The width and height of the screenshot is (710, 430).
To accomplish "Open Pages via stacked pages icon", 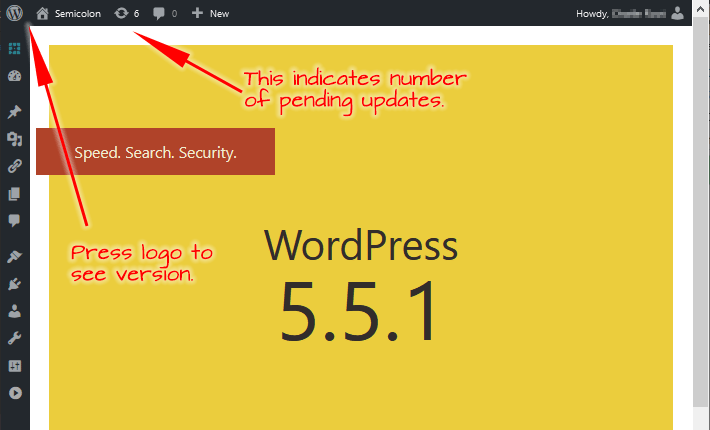I will (14, 194).
